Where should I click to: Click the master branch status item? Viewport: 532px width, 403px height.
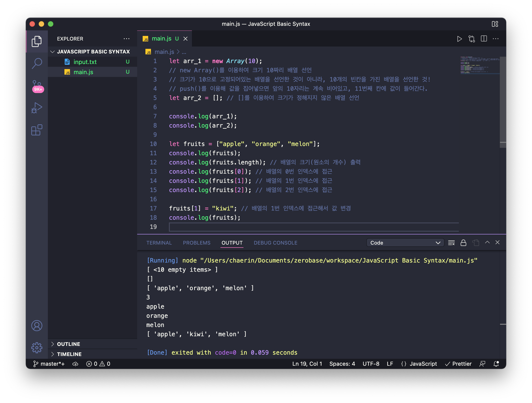coord(49,364)
